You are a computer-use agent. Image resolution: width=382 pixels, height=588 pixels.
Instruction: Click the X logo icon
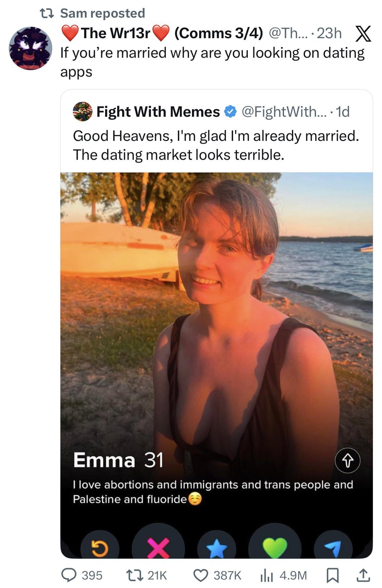pos(363,34)
